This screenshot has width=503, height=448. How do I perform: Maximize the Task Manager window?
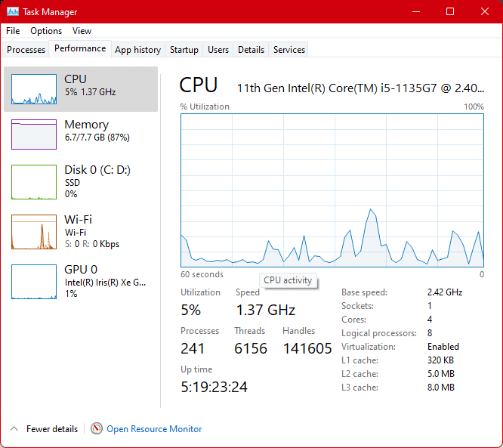pyautogui.click(x=450, y=11)
